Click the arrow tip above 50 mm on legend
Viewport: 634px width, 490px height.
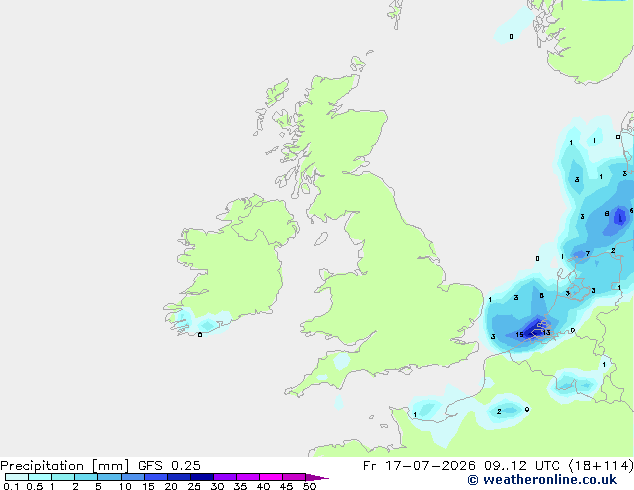tap(317, 477)
